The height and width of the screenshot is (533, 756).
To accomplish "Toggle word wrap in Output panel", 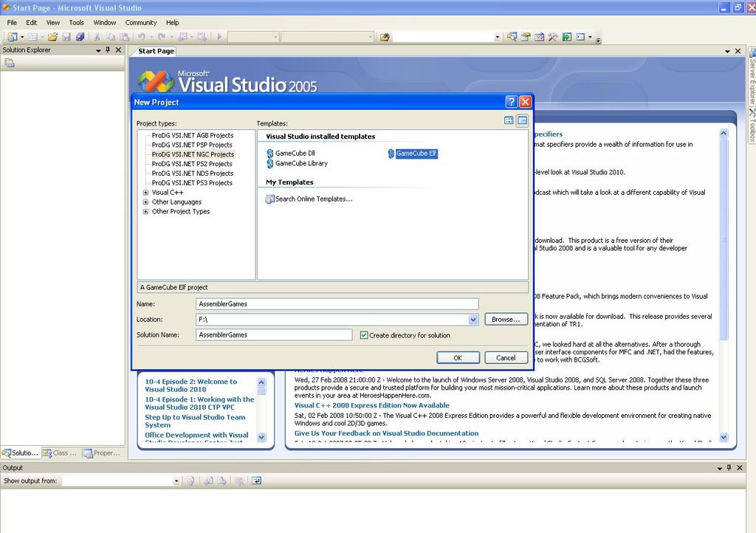I will [x=256, y=481].
